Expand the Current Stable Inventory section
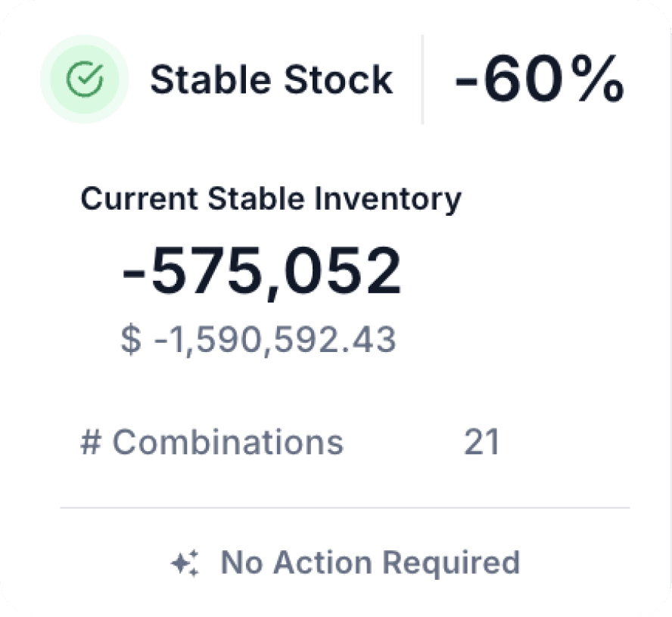 [271, 198]
